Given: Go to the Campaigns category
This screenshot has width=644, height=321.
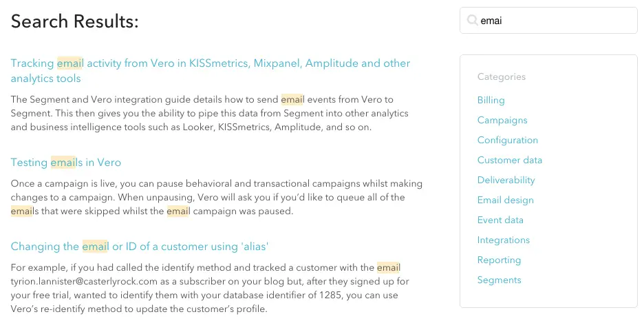Looking at the screenshot, I should pos(502,120).
